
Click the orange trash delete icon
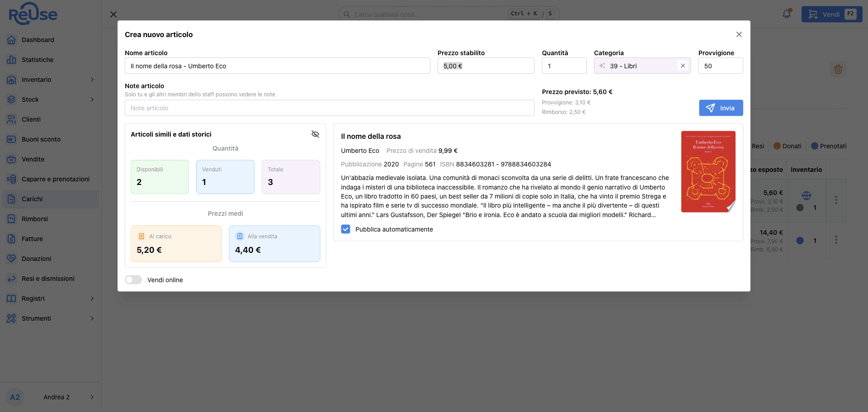[838, 69]
